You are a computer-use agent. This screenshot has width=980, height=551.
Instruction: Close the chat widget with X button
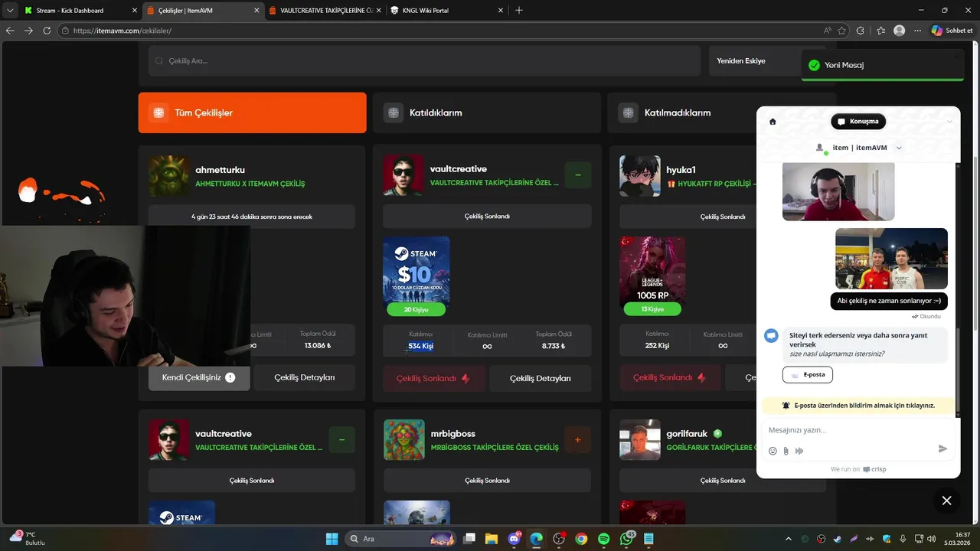tap(946, 500)
